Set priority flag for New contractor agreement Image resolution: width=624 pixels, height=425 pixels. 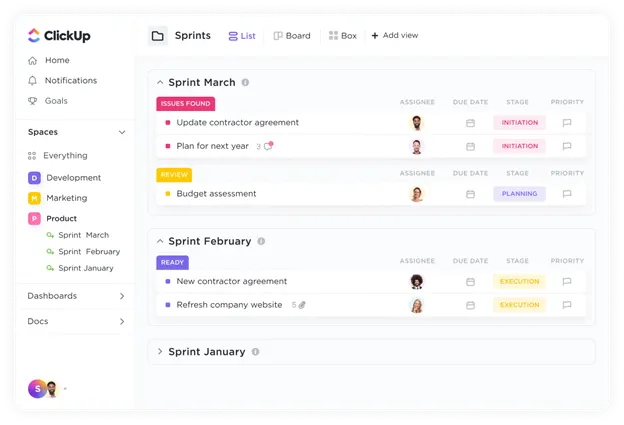[x=567, y=281]
